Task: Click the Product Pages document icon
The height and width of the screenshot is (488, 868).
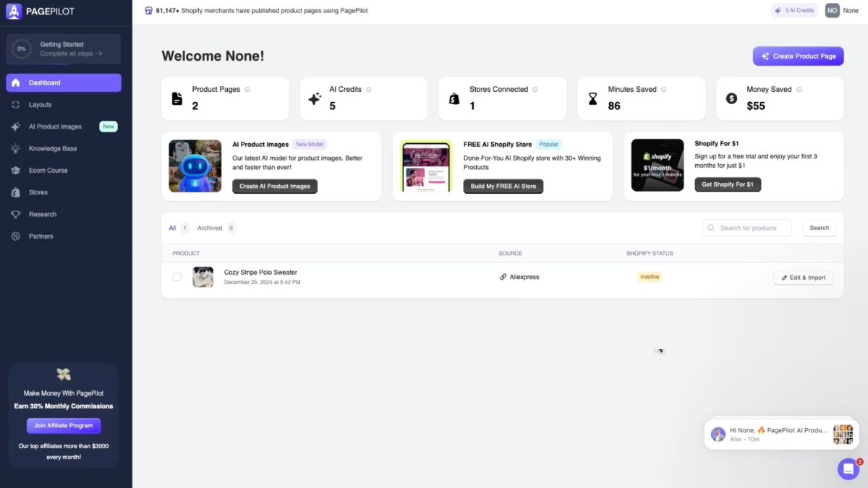Action: 177,98
